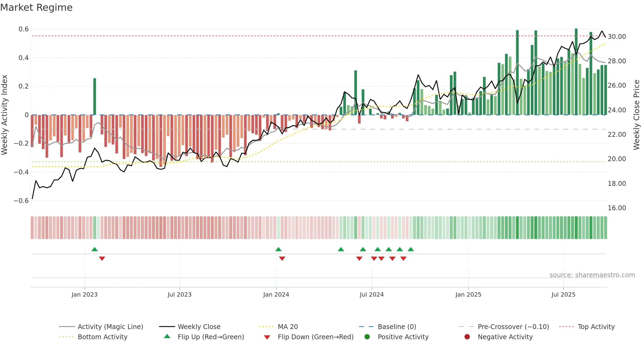Click the 30.00 price axis value
This screenshot has width=644, height=362.
pyautogui.click(x=617, y=36)
